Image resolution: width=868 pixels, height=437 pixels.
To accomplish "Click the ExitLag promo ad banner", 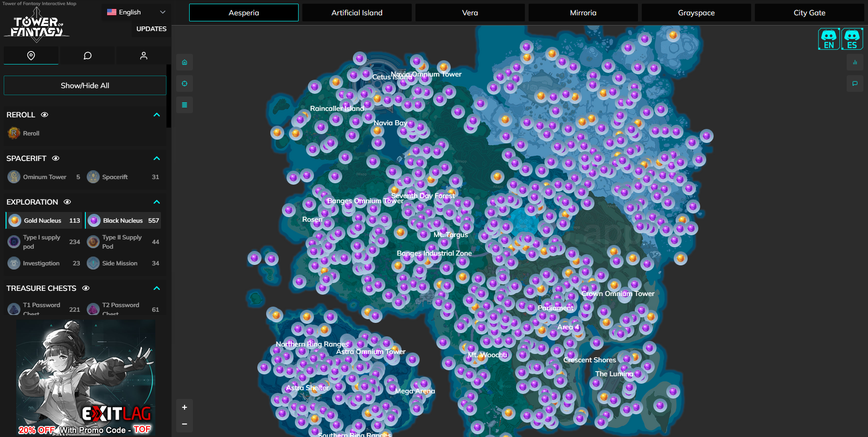I will point(86,378).
